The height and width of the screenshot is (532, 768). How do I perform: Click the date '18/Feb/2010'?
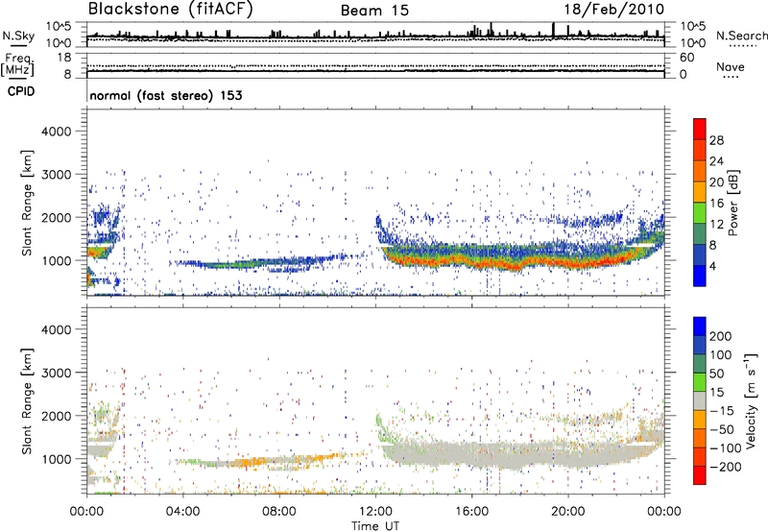[x=613, y=10]
